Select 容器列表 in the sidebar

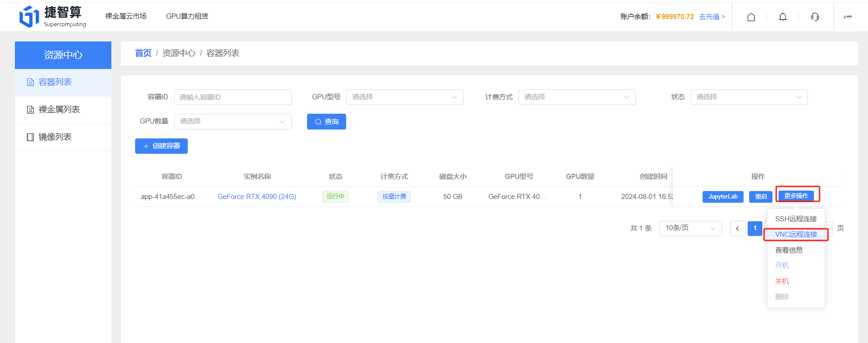63,82
